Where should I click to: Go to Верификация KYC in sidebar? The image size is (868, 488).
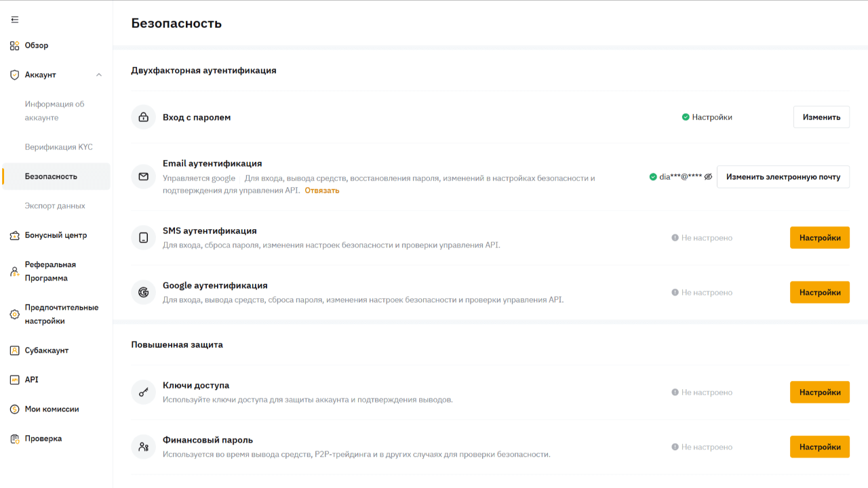pyautogui.click(x=58, y=147)
